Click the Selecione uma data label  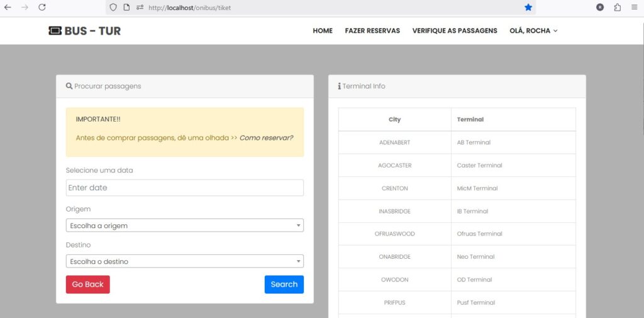[x=99, y=170]
